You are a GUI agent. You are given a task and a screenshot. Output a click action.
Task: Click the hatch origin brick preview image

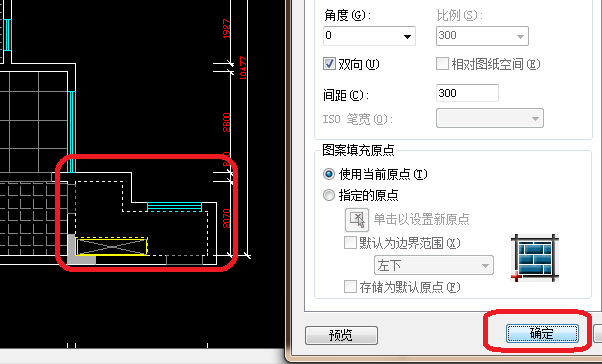534,258
